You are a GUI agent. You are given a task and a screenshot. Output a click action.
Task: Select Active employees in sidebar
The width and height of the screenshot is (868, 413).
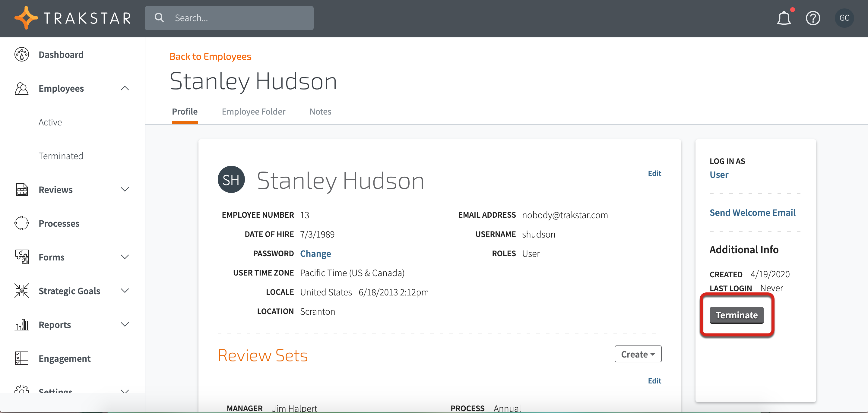50,122
